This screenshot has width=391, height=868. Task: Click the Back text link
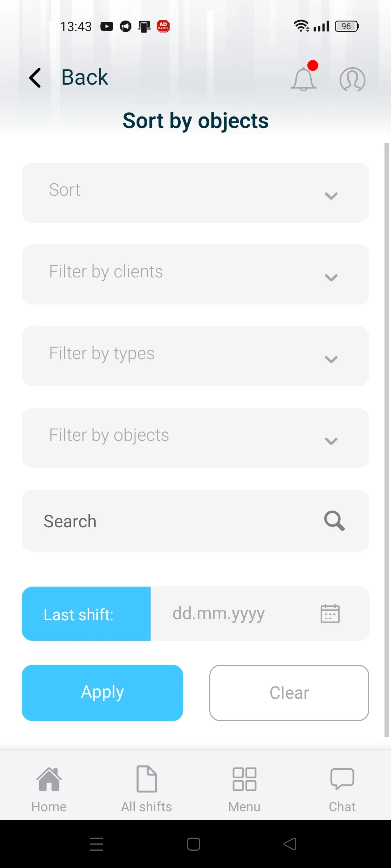[85, 77]
